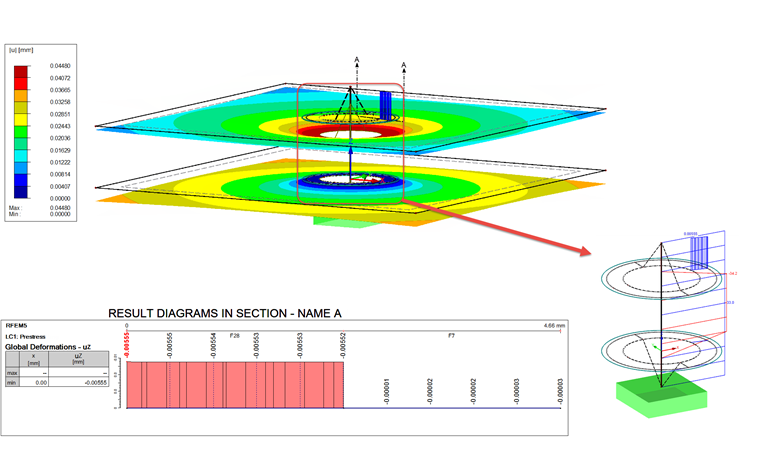Click the -0.00001 diagram value label

click(x=386, y=392)
